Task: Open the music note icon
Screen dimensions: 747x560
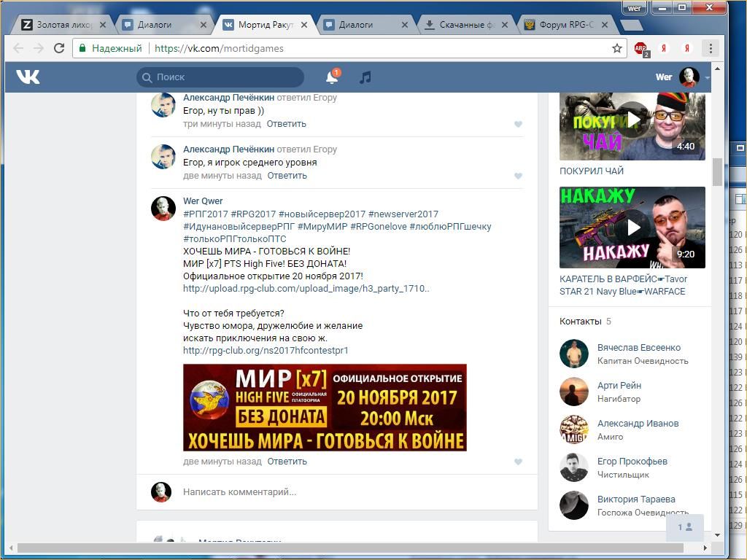Action: coord(365,77)
